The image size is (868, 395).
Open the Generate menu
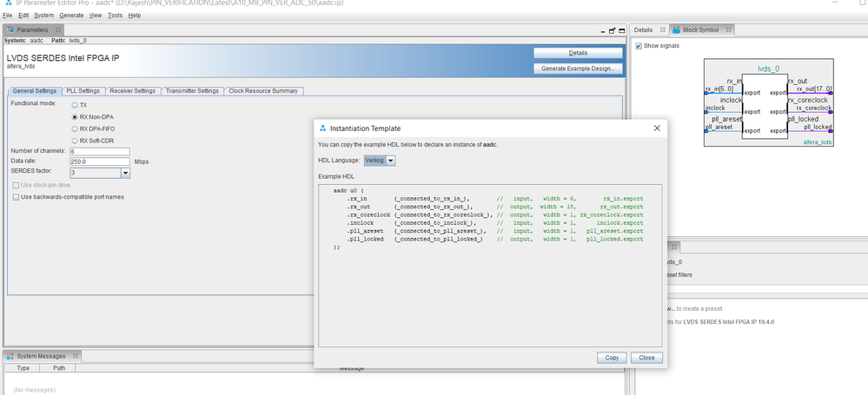(x=72, y=16)
